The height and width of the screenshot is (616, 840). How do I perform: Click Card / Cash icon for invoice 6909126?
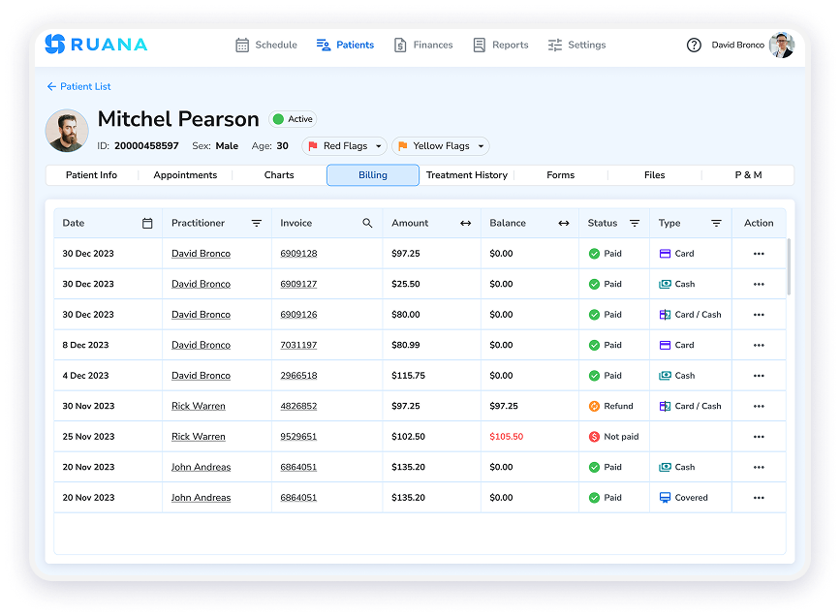pyautogui.click(x=665, y=315)
